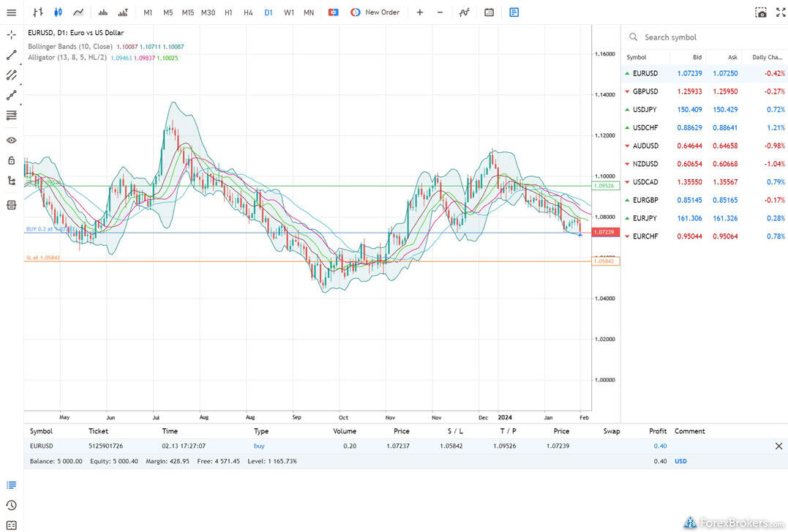Select EURUSD in Market Watch
Screen dimensions: 788x532
[705, 73]
